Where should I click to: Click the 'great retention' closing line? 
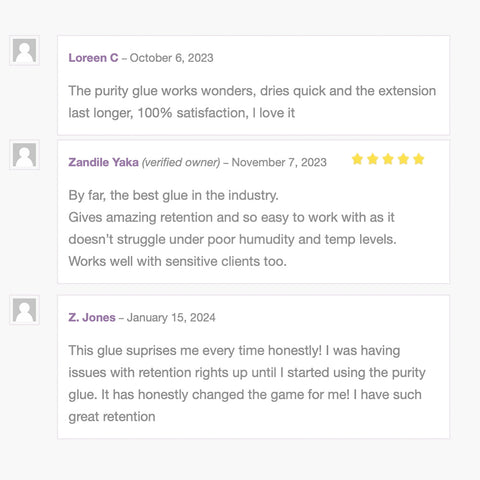pos(112,417)
